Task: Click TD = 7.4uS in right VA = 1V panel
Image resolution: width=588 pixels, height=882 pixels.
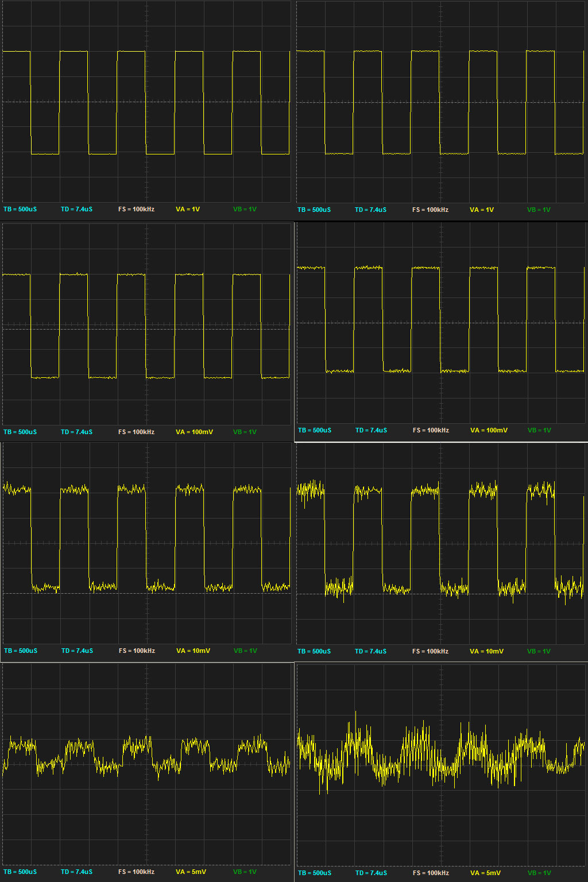Action: pyautogui.click(x=370, y=210)
